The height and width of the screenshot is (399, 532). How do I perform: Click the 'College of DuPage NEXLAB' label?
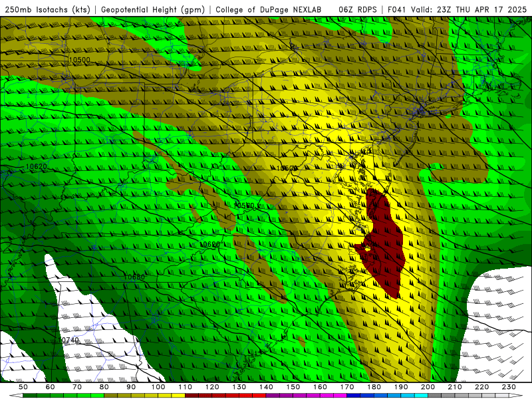(x=269, y=9)
